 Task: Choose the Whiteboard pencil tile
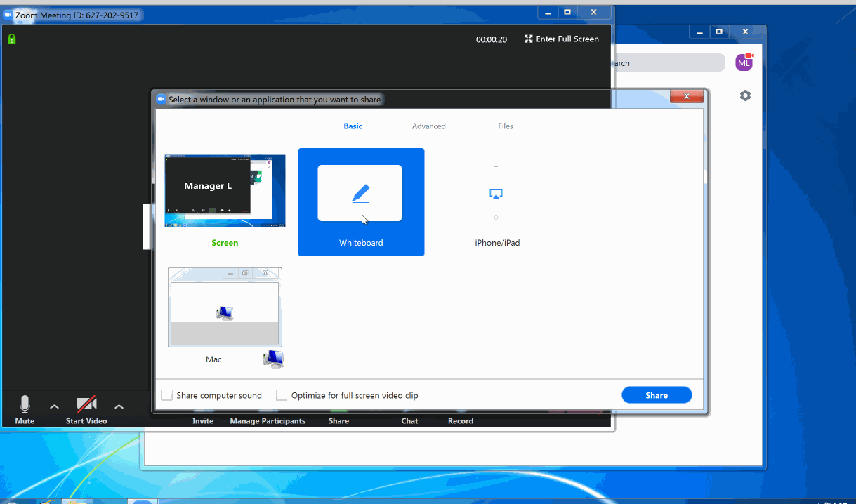[x=361, y=202]
